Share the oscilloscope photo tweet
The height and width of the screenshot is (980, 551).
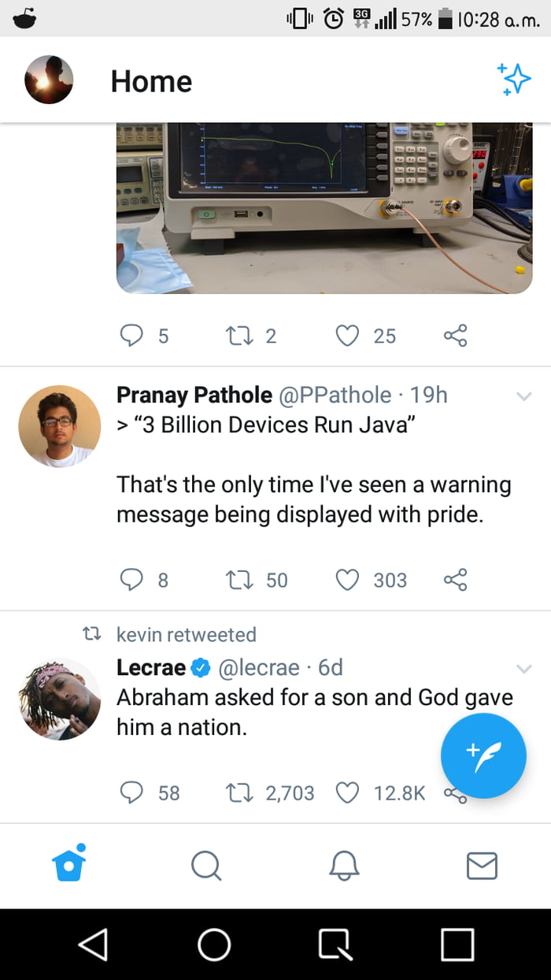(456, 336)
